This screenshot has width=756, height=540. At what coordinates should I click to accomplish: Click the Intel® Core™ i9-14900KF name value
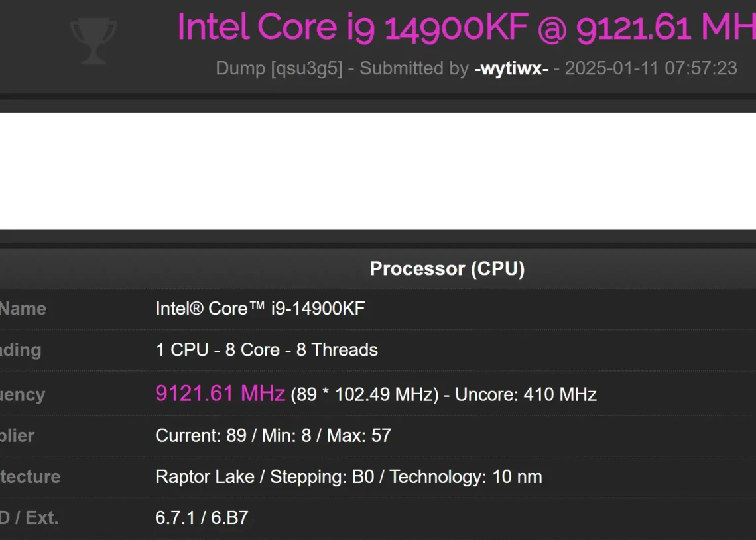tap(260, 309)
